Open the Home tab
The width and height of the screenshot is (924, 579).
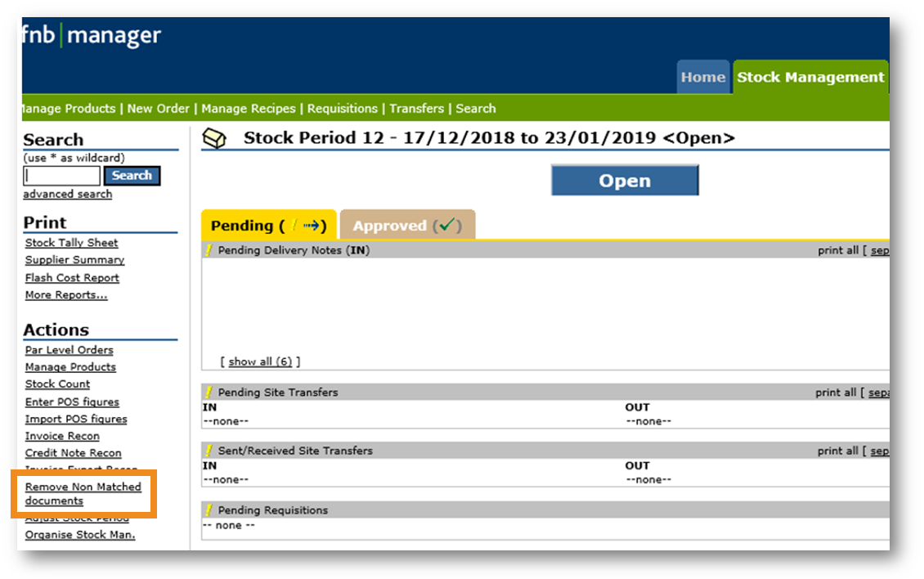(702, 78)
